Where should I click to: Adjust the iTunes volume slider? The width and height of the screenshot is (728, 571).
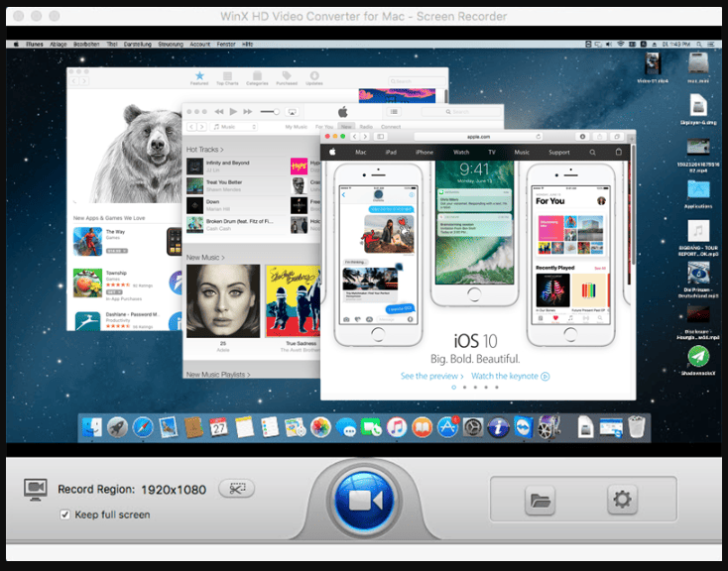270,111
